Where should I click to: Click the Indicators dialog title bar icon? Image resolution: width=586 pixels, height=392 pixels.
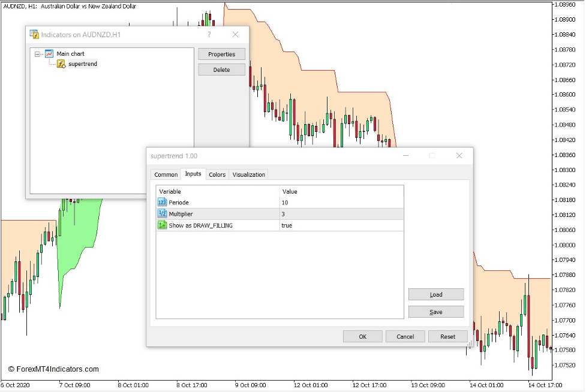[x=34, y=35]
